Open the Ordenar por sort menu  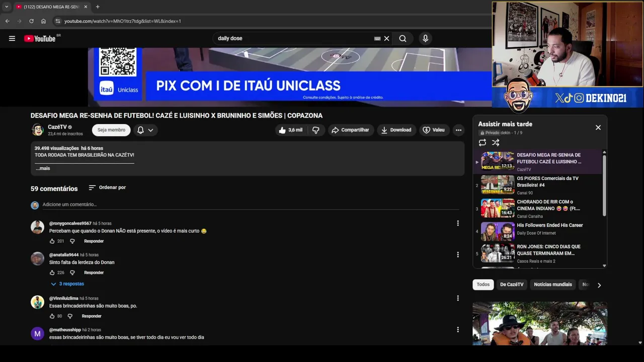pyautogui.click(x=107, y=188)
